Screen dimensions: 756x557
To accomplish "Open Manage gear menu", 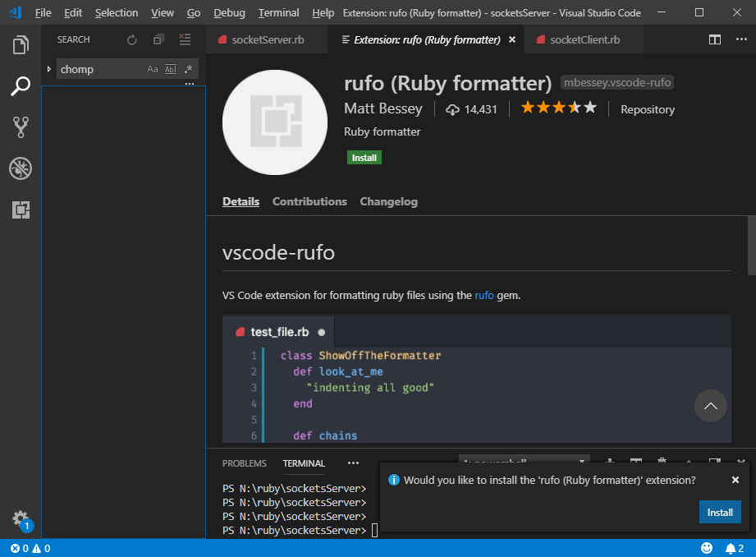I will (21, 520).
